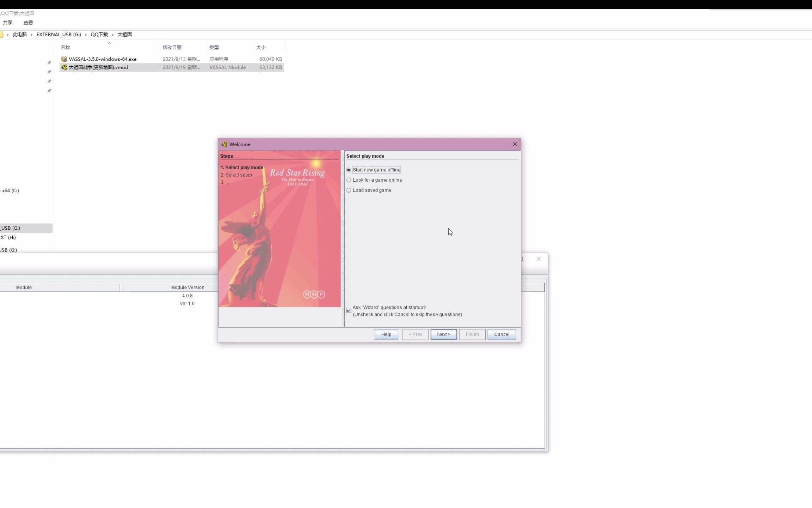Click step 1 Select play mode

[x=242, y=168]
